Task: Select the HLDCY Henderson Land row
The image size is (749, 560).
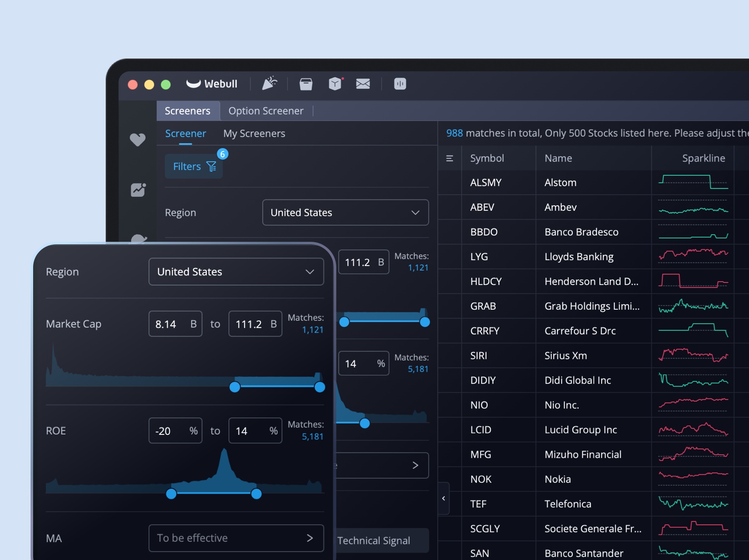Action: [x=594, y=282]
